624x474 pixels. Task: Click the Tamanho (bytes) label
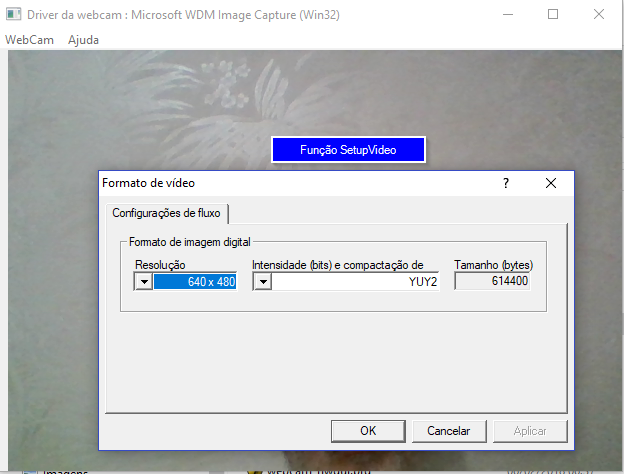493,265
